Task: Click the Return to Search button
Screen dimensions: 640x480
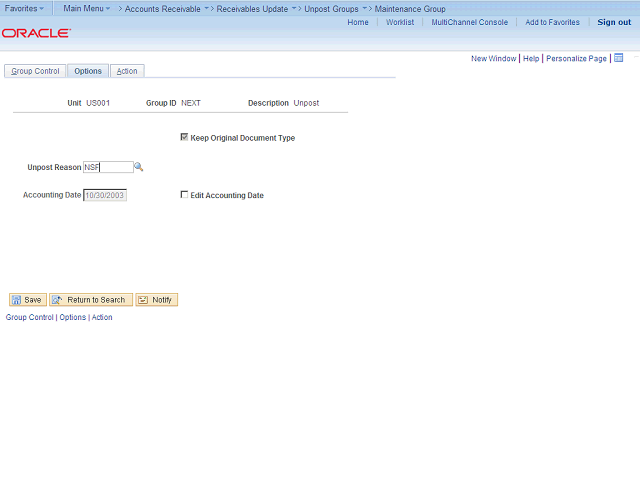Action: 91,300
